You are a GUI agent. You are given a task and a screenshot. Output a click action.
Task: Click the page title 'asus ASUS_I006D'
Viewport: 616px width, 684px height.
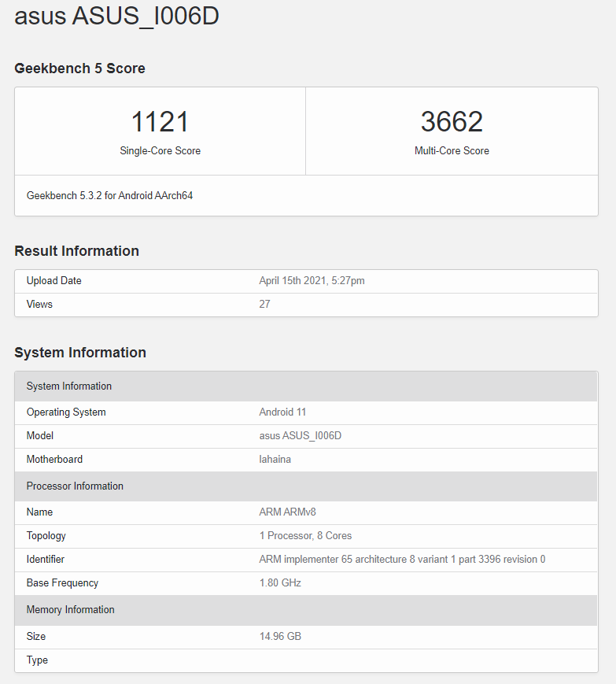[x=116, y=17]
